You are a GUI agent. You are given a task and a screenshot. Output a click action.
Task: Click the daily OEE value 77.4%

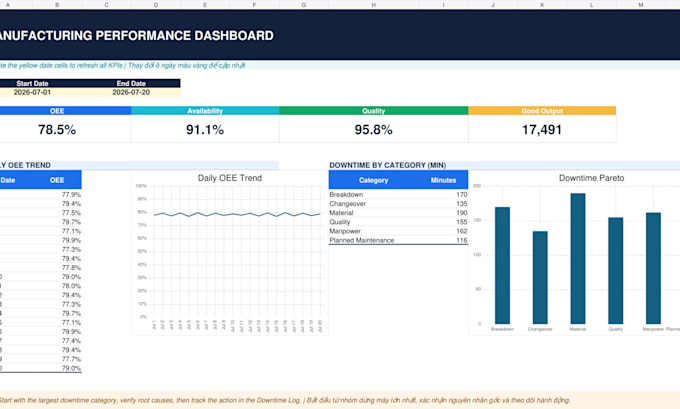pyautogui.click(x=71, y=340)
